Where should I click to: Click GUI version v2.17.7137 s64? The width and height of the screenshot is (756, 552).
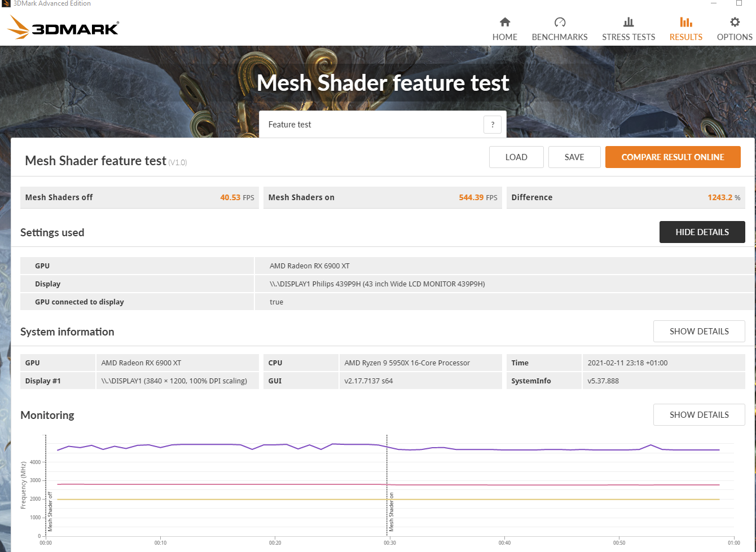coord(368,381)
